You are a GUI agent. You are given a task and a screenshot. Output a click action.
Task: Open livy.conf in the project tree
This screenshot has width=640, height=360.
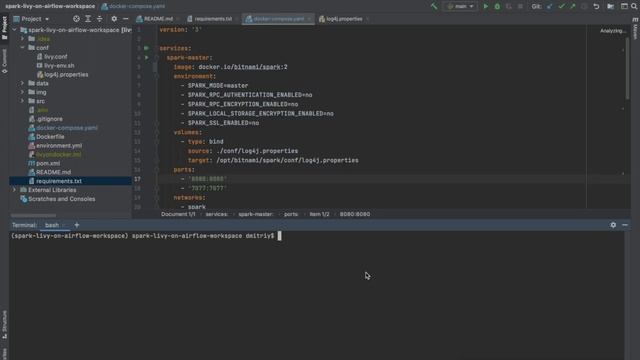tap(56, 57)
